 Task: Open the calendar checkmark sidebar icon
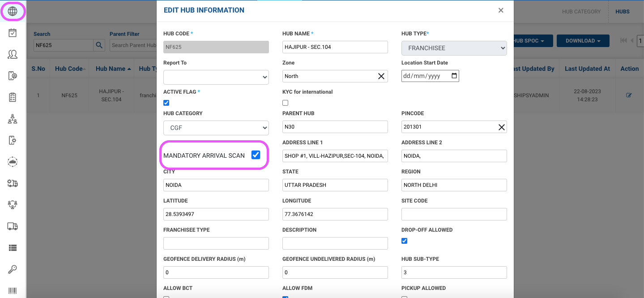13,33
